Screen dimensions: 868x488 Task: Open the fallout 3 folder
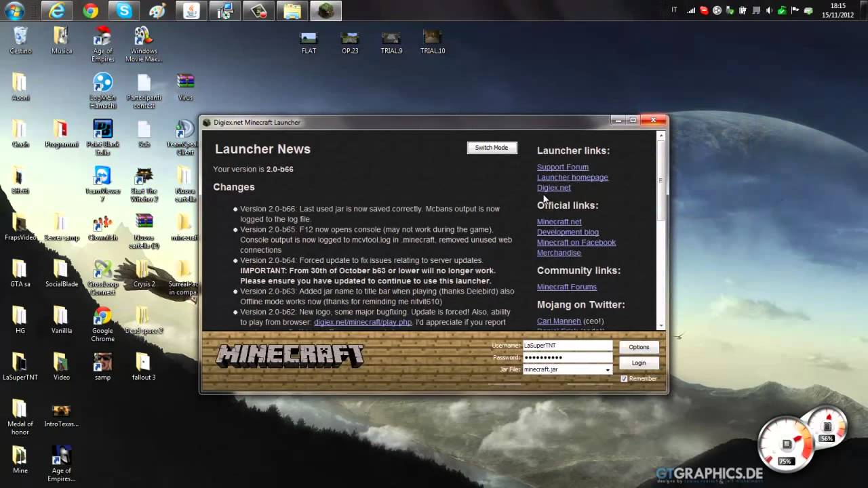point(144,367)
